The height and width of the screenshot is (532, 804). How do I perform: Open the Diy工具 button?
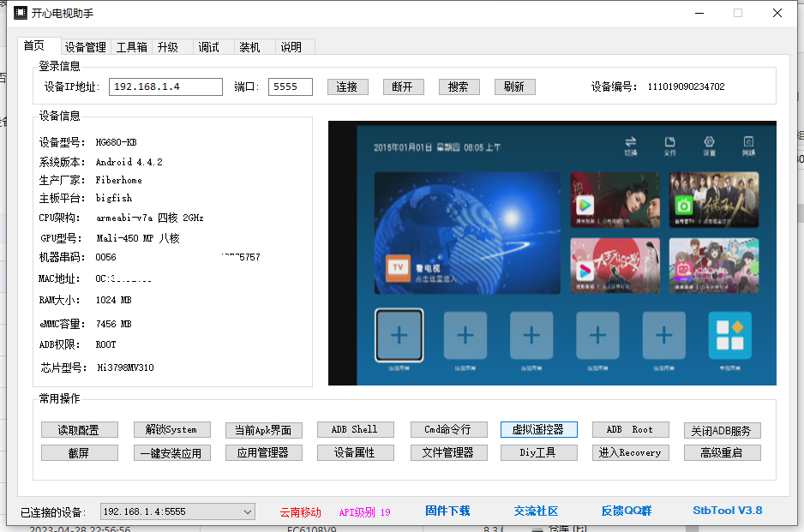click(x=539, y=452)
